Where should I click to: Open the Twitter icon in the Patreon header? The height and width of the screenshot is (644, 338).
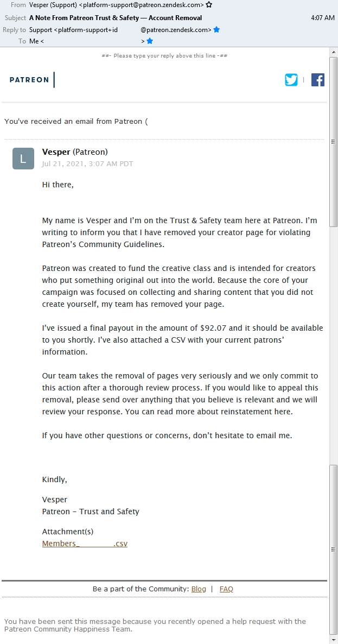tap(291, 80)
